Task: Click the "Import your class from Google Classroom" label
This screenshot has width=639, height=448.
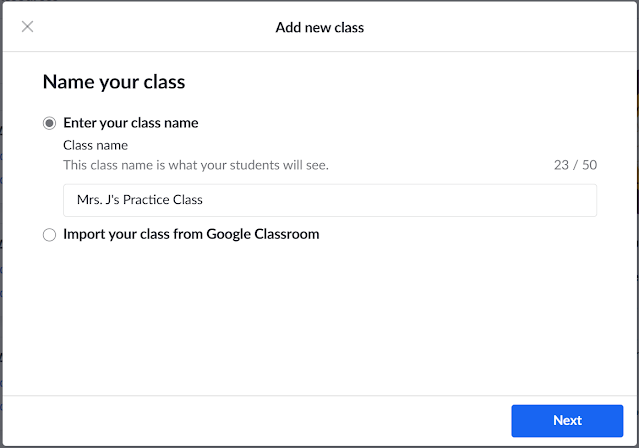Action: point(191,235)
